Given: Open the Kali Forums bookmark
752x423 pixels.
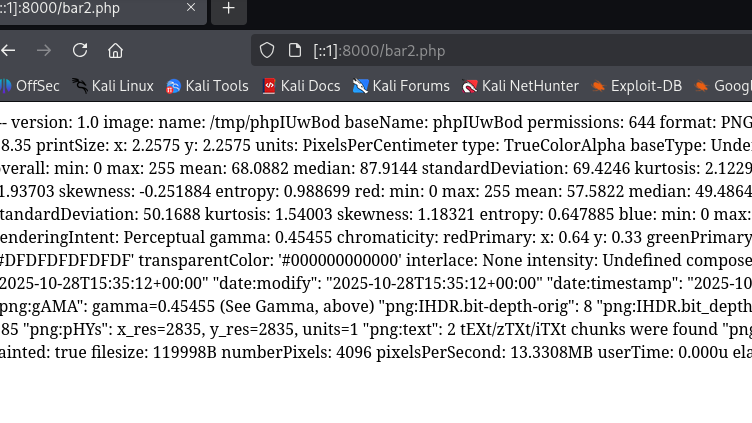Looking at the screenshot, I should [x=401, y=86].
